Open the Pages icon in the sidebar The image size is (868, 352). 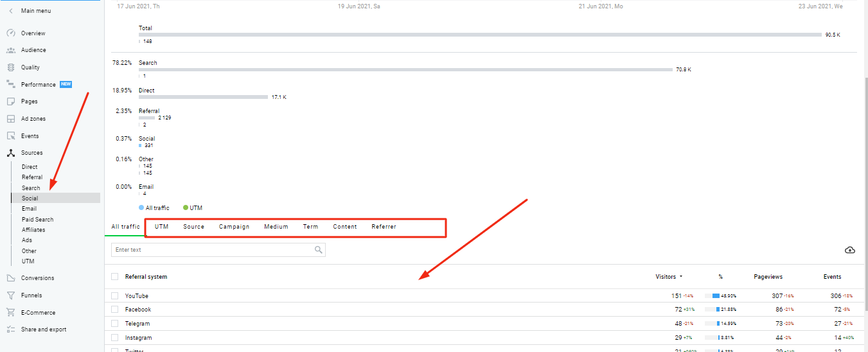pos(11,101)
